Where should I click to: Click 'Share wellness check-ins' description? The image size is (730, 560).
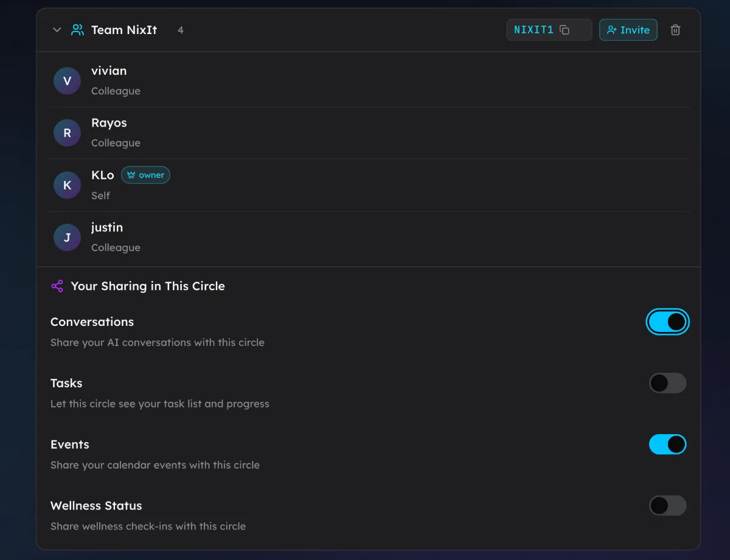click(x=148, y=526)
